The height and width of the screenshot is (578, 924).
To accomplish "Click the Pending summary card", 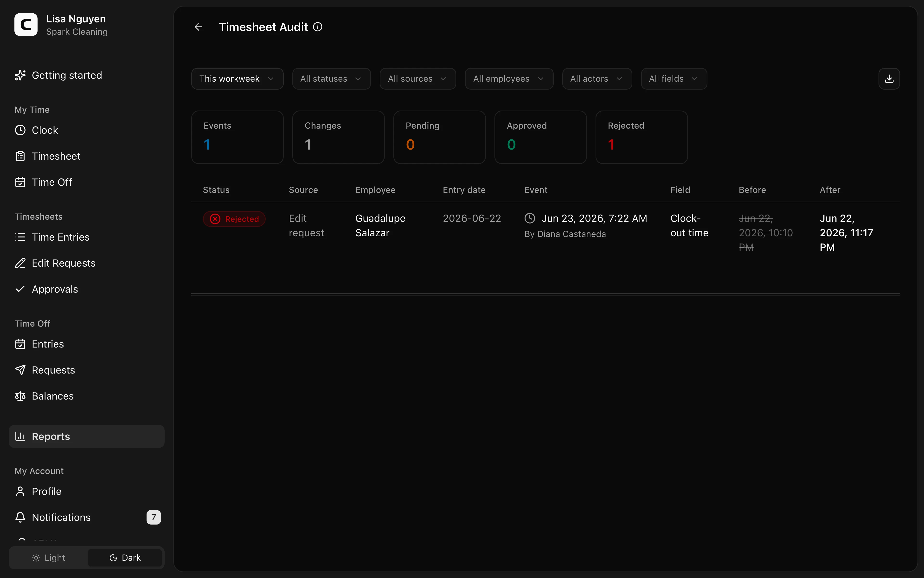I will [x=439, y=137].
